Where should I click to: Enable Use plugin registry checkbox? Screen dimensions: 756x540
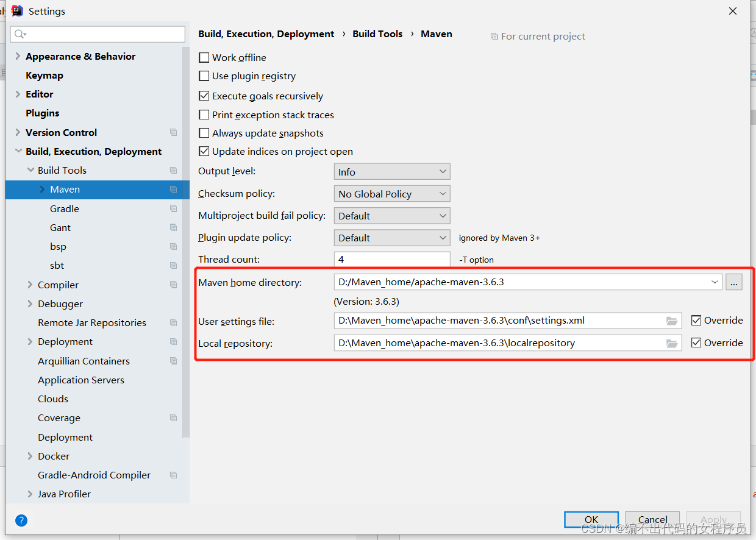click(204, 76)
